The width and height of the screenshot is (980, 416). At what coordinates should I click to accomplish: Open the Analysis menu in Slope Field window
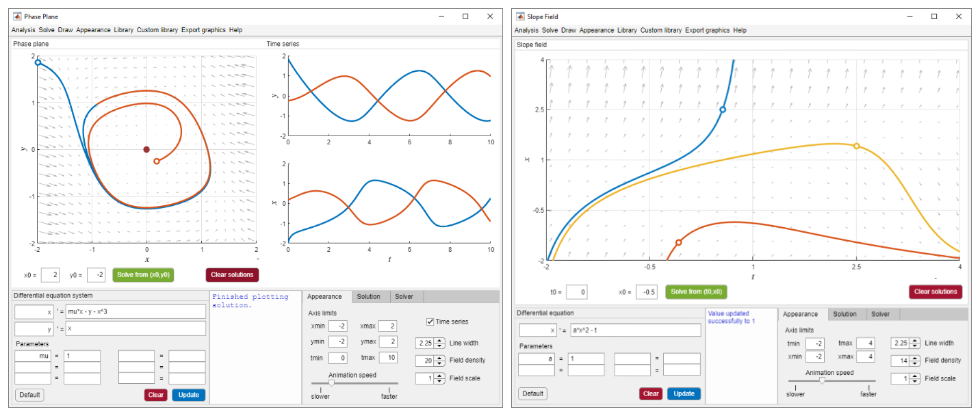[526, 30]
